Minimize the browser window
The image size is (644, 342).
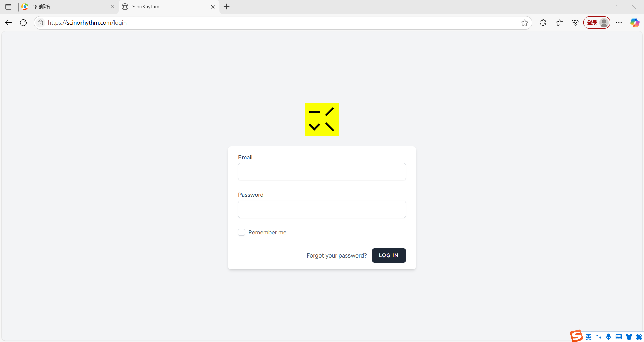pos(595,7)
